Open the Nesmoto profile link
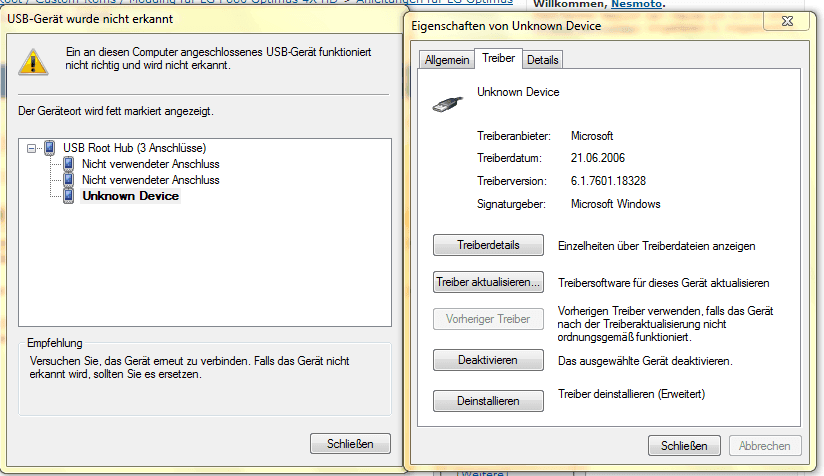824x476 pixels. [636, 4]
